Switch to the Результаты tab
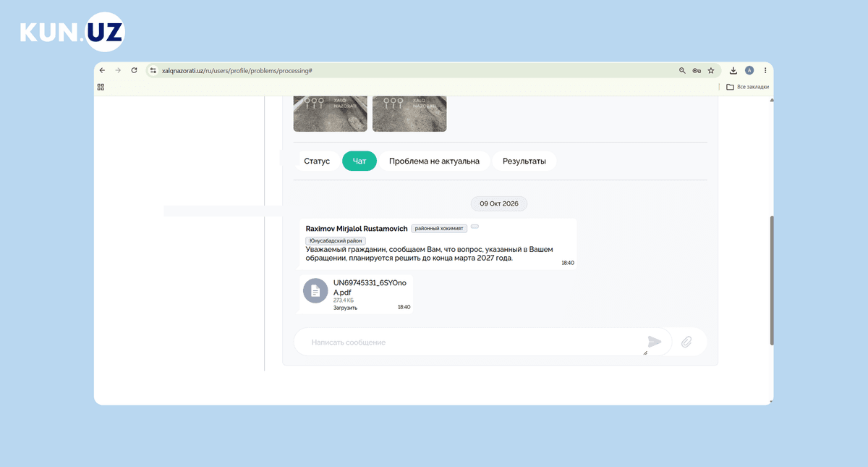 [524, 161]
